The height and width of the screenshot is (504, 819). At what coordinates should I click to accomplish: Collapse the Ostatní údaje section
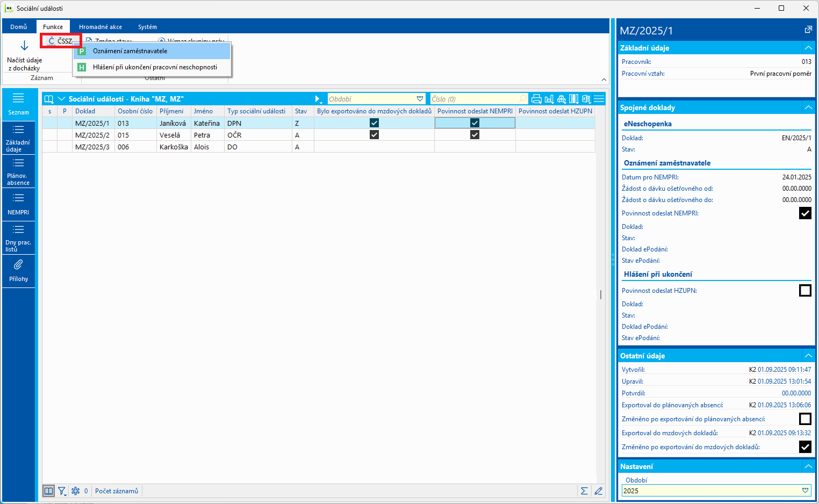point(808,356)
